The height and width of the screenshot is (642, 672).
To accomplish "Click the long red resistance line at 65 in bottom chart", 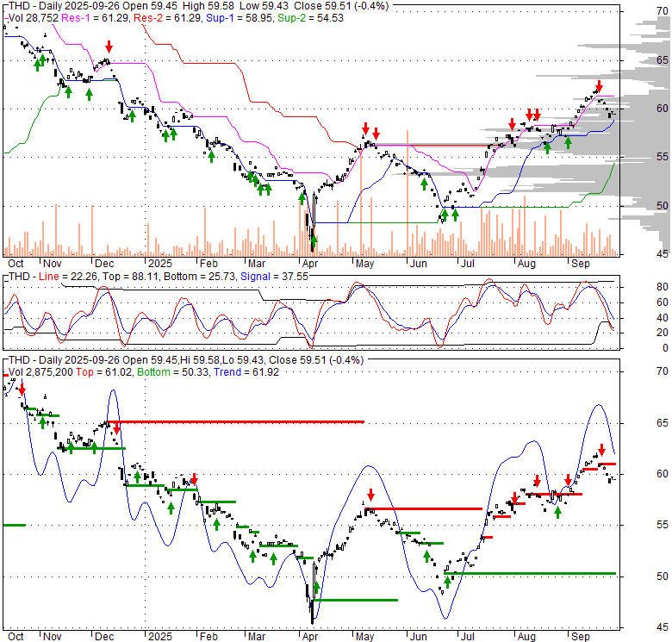I will click(x=236, y=422).
